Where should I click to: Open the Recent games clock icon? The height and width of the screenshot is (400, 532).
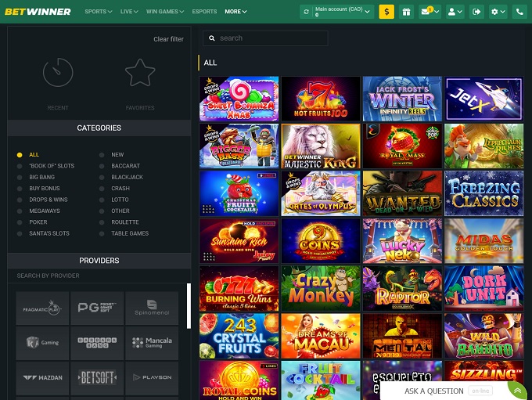pos(58,73)
